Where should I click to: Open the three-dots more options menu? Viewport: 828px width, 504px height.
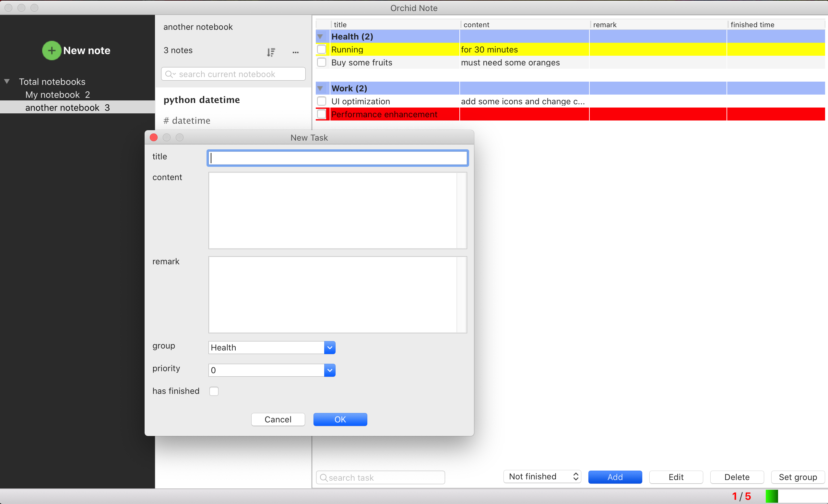point(295,52)
